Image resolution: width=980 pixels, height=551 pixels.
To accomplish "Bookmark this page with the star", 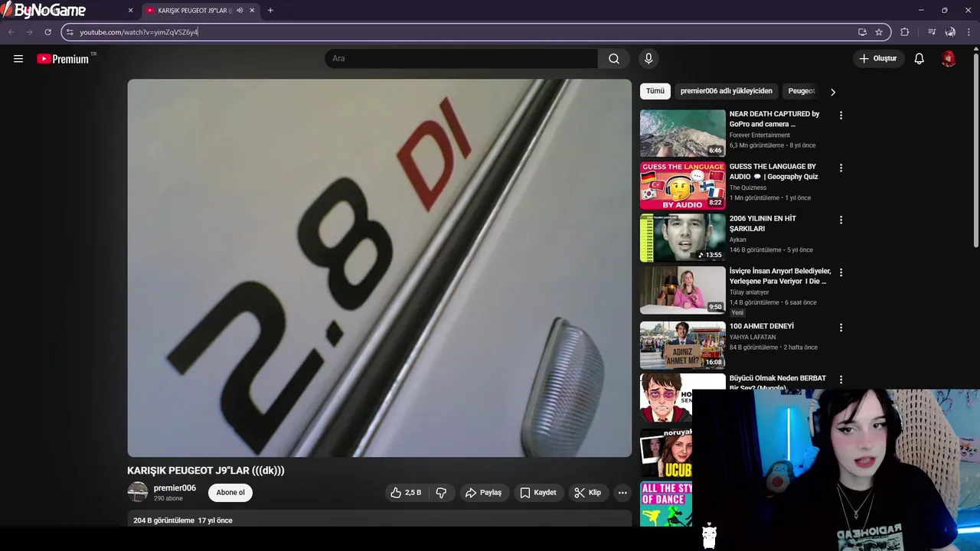I will 879,32.
